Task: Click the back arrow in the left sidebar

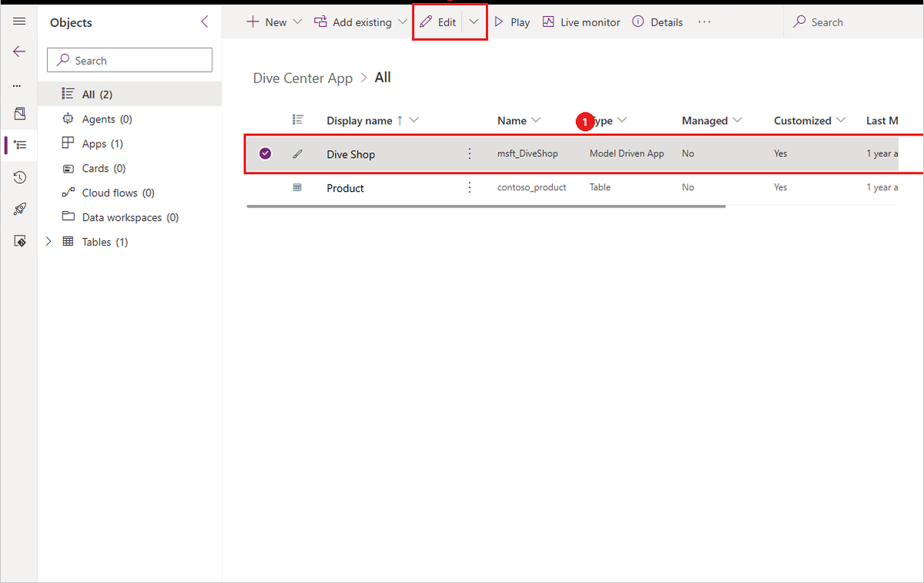Action: (x=19, y=52)
